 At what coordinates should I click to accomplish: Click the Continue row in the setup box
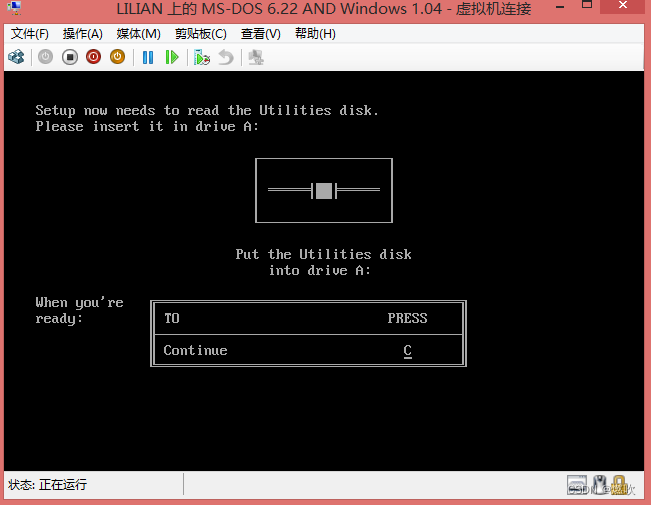(x=308, y=350)
